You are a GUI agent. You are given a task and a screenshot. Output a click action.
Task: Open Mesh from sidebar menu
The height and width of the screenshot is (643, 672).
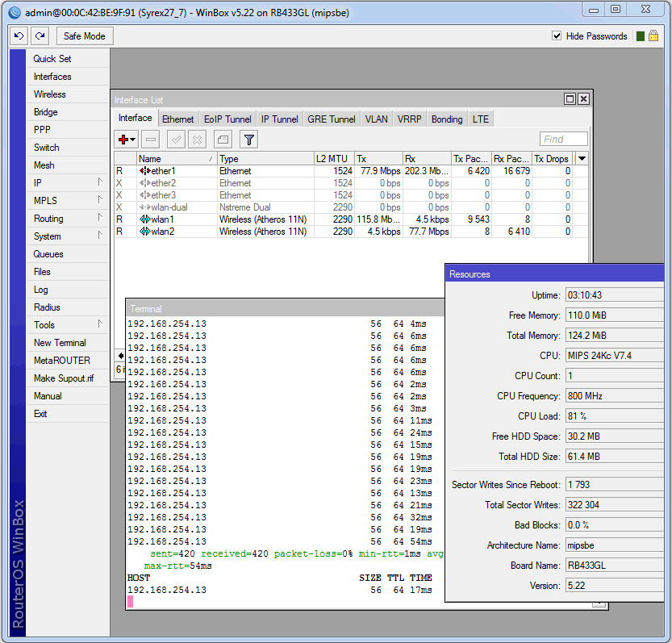(x=67, y=165)
